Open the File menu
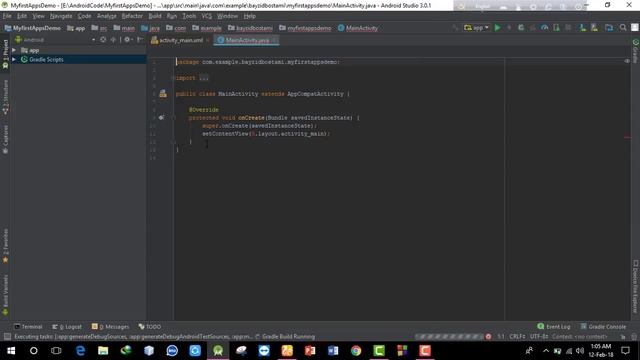This screenshot has width=640, height=360. click(x=7, y=16)
